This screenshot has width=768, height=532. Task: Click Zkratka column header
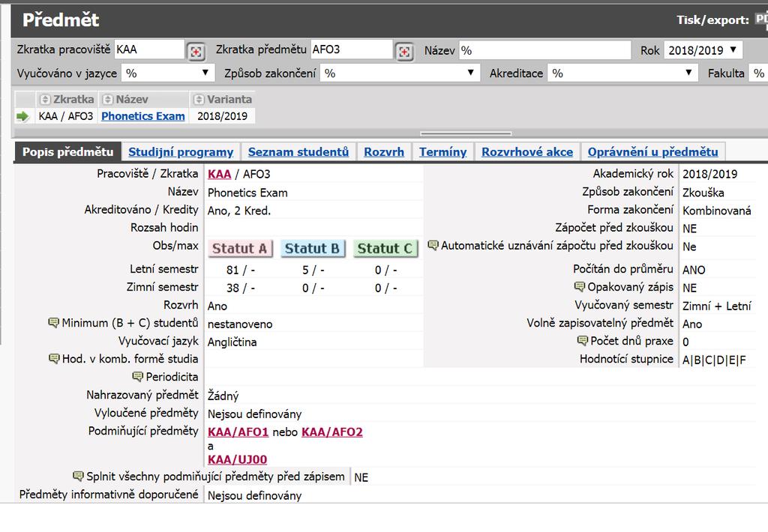click(x=67, y=100)
